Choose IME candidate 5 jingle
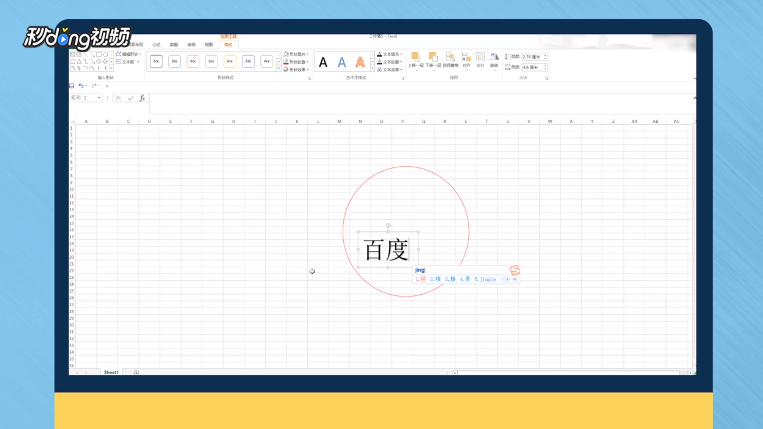The height and width of the screenshot is (429, 763). (x=485, y=279)
